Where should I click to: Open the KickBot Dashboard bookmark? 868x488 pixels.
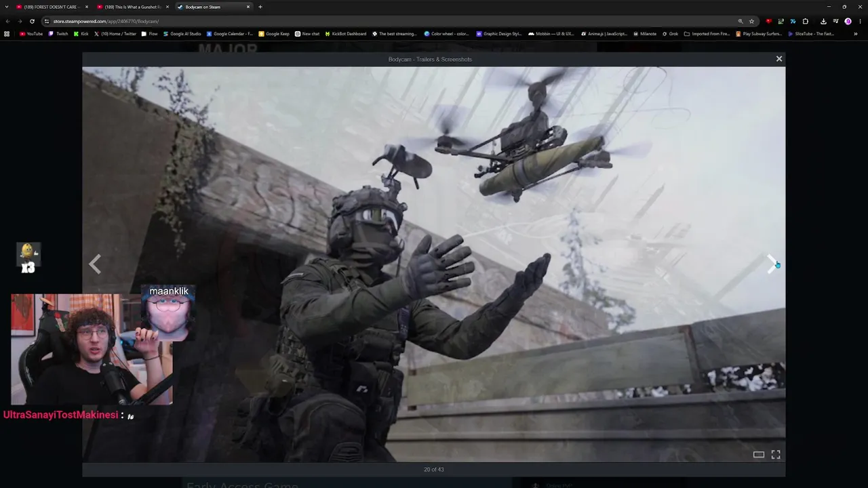(345, 34)
